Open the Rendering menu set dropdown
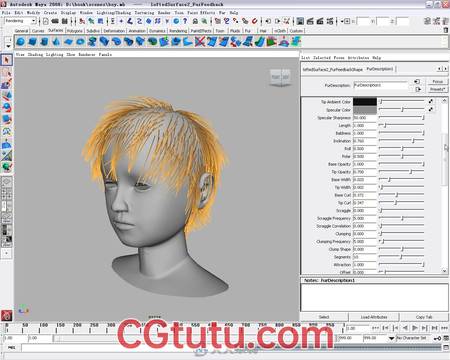Screen dimensions: 450x360 click(20, 21)
